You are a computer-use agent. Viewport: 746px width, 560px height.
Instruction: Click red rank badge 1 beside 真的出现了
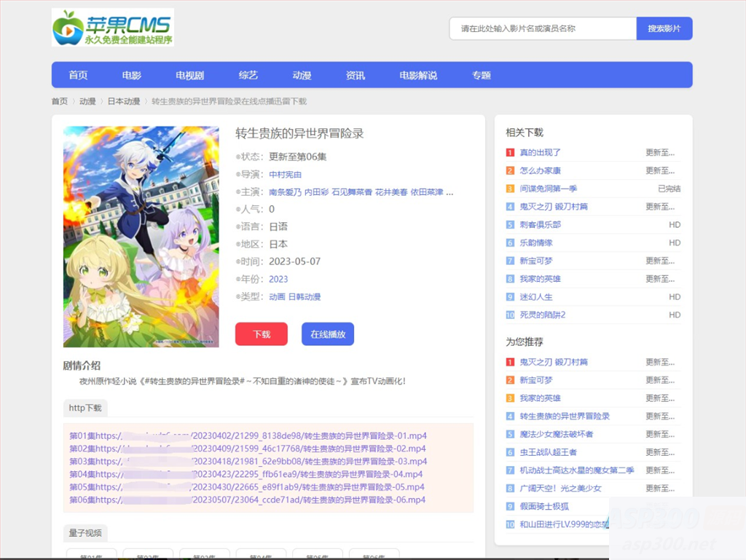click(x=509, y=152)
